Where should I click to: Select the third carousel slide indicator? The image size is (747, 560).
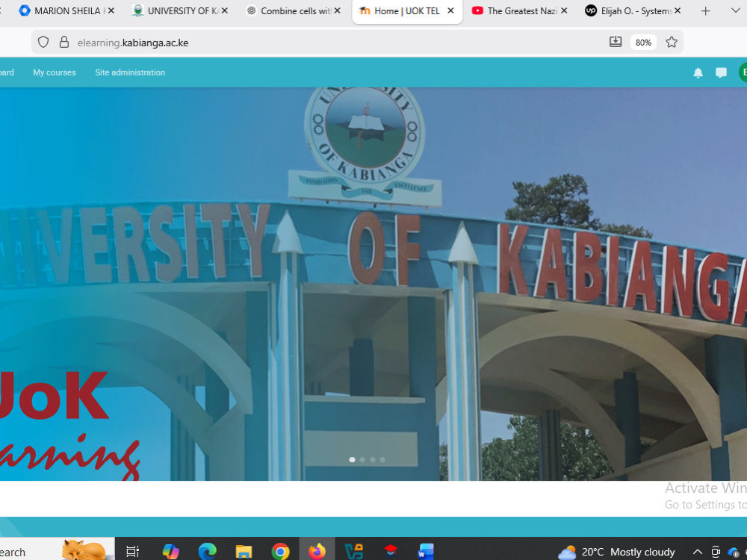click(x=373, y=459)
